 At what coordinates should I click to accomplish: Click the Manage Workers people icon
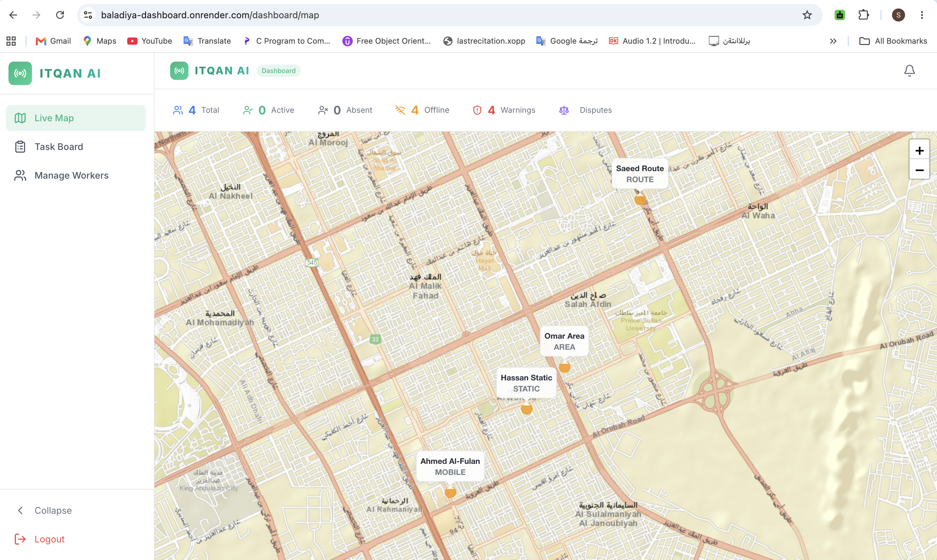click(x=20, y=175)
